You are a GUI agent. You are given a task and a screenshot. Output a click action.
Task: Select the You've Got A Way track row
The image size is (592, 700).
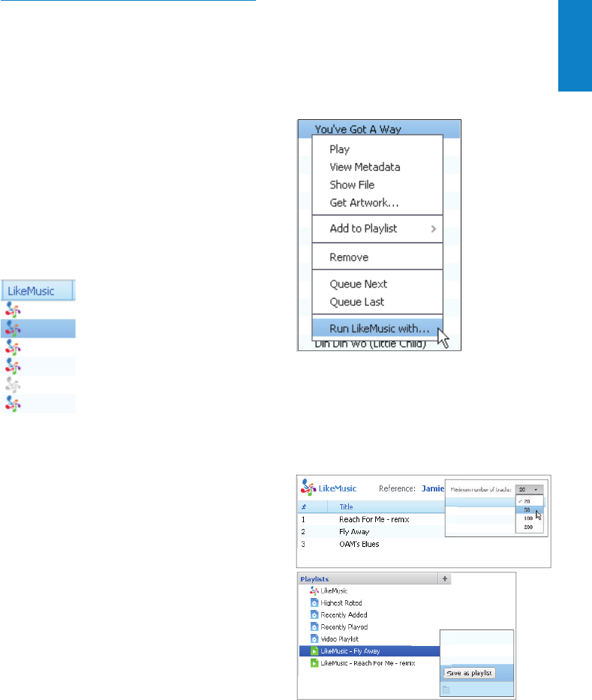point(379,129)
